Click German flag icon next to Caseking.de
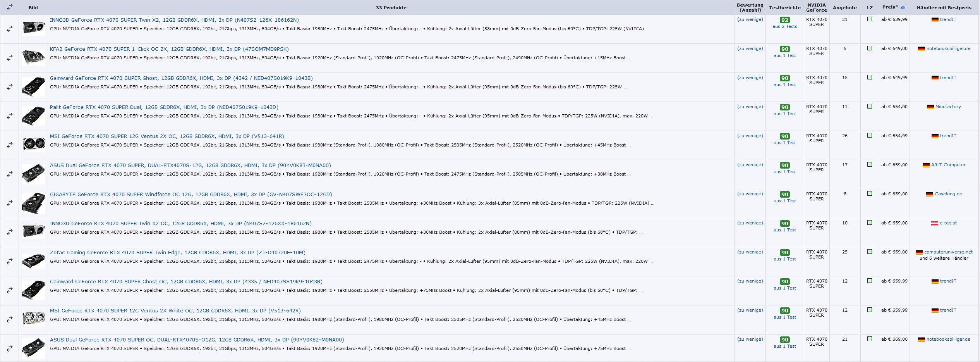This screenshot has height=362, width=980. (930, 194)
